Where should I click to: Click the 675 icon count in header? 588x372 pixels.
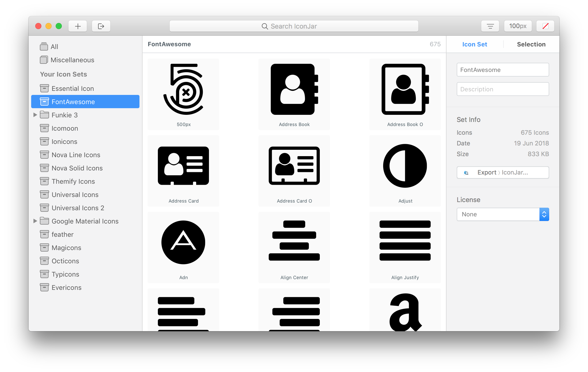pyautogui.click(x=435, y=44)
